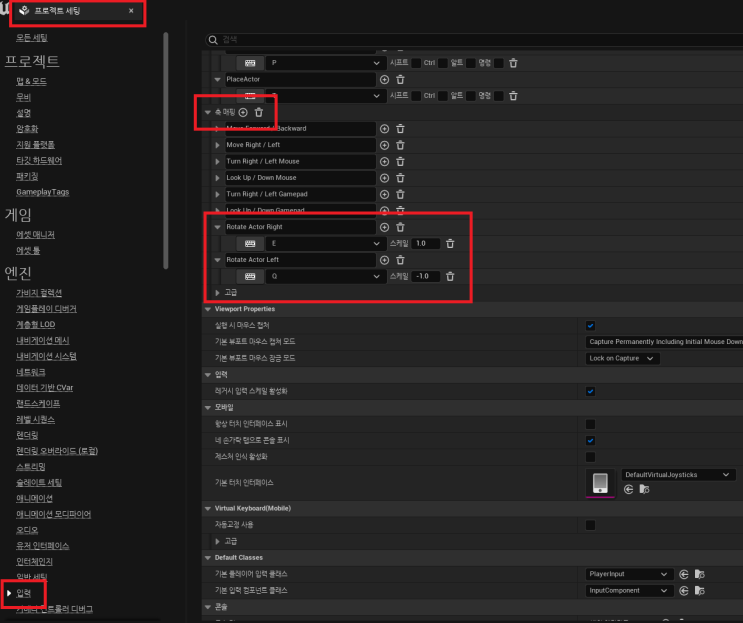This screenshot has width=743, height=623.
Task: Click keyboard key-capture icon for P binding
Action: (x=250, y=63)
